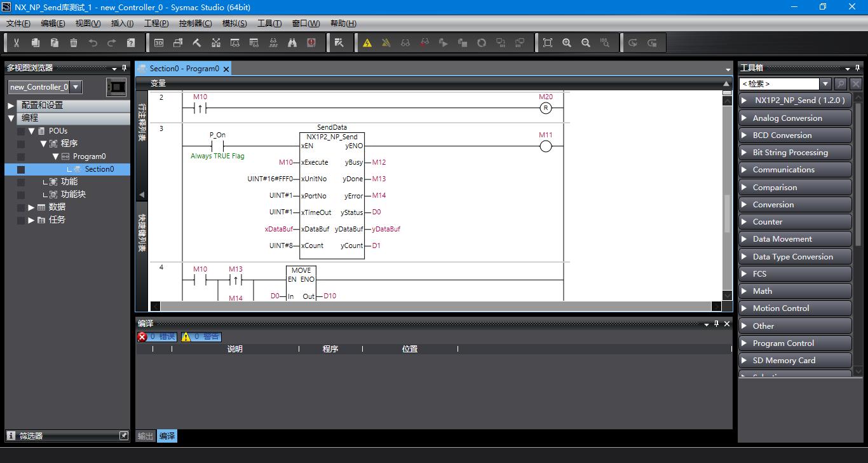
Task: Click the Delete trash icon
Action: 74,43
